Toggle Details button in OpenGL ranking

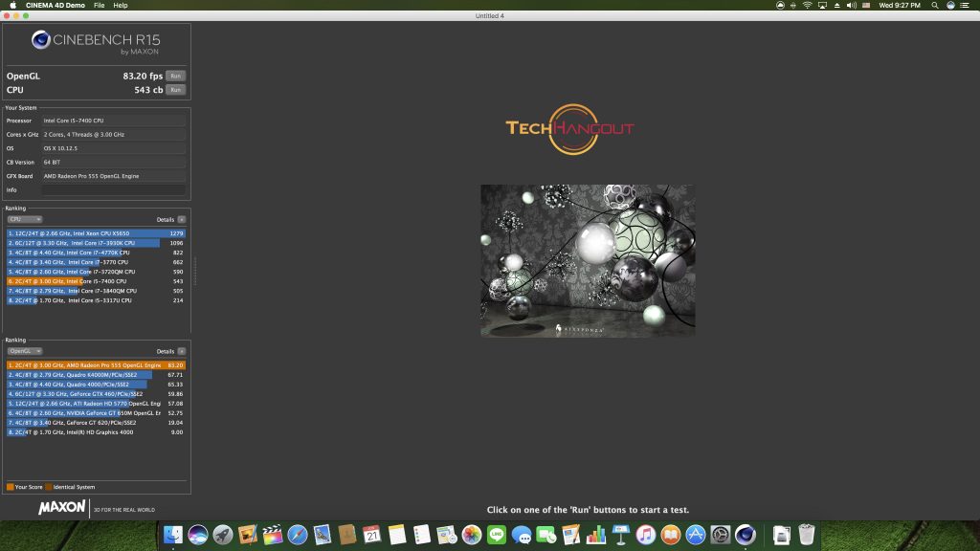pyautogui.click(x=181, y=351)
